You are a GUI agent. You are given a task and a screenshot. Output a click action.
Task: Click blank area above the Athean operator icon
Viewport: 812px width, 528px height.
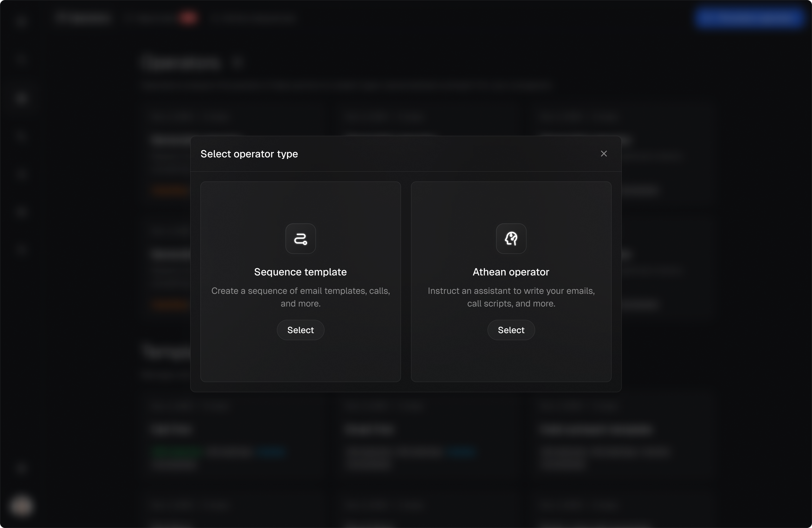[x=511, y=201]
